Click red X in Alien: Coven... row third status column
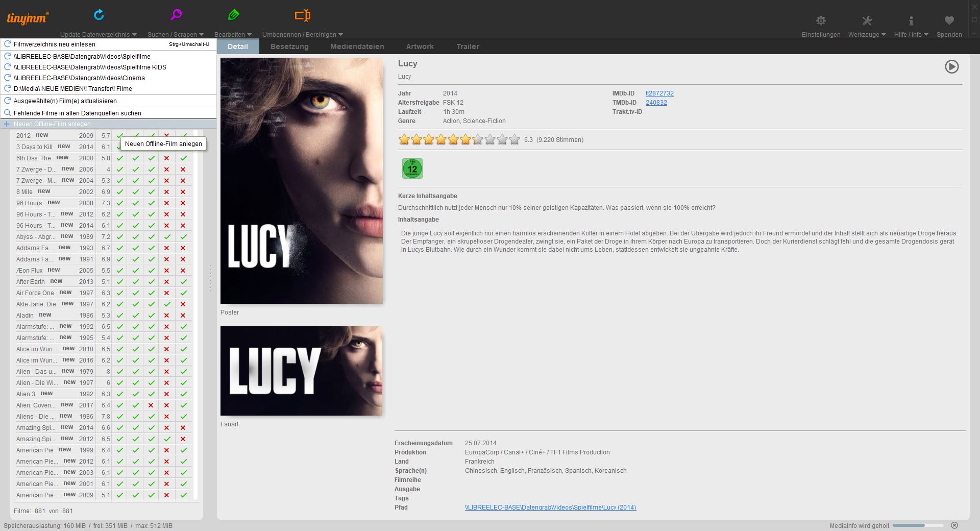The image size is (980, 531). click(x=151, y=405)
